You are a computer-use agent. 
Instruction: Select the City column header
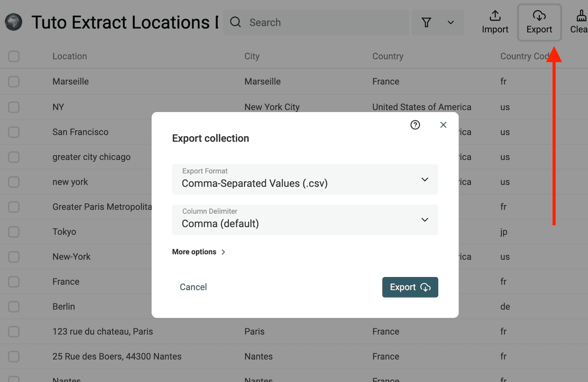click(x=252, y=56)
